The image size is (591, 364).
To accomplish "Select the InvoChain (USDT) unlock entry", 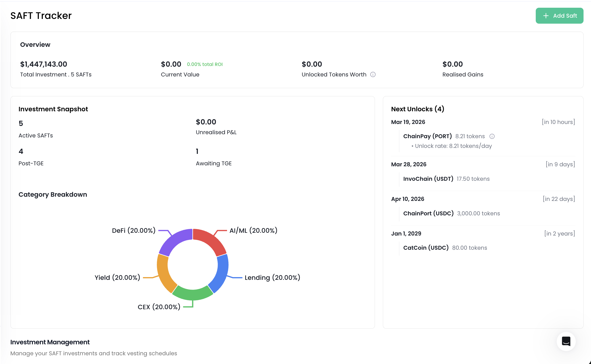I will tap(428, 179).
